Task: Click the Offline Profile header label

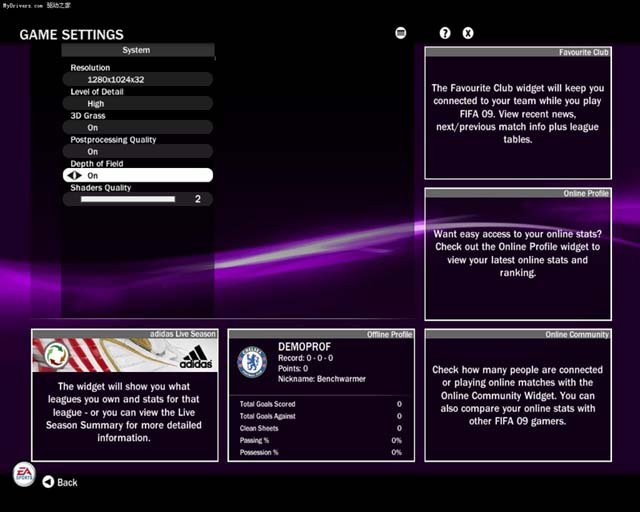Action: pyautogui.click(x=389, y=334)
